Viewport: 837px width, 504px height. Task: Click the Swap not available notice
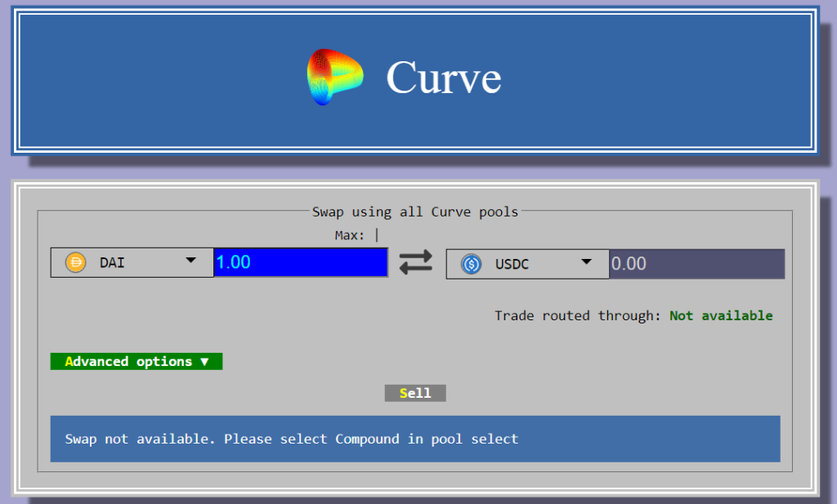415,439
